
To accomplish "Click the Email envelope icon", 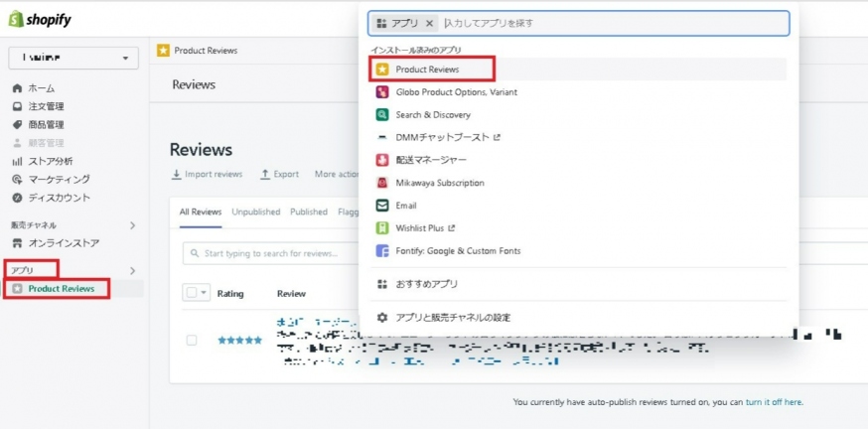I will click(382, 206).
